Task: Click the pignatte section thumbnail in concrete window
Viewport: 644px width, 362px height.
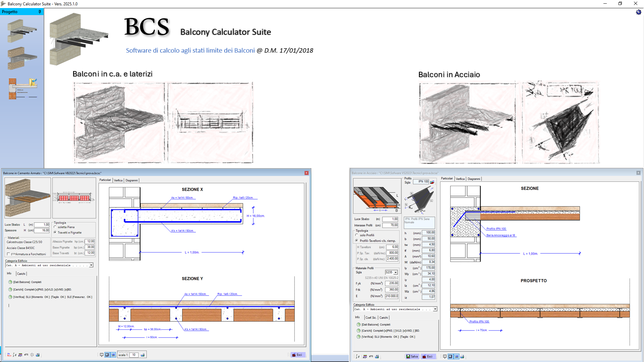Action: 74,198
